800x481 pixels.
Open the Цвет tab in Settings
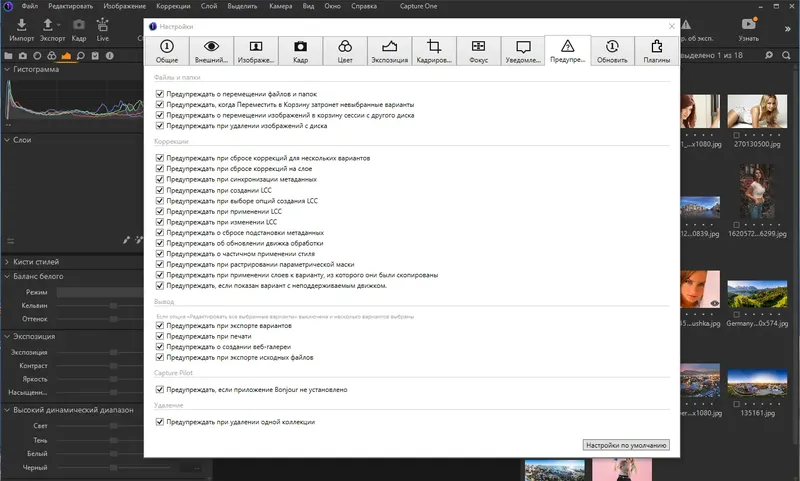pyautogui.click(x=345, y=51)
